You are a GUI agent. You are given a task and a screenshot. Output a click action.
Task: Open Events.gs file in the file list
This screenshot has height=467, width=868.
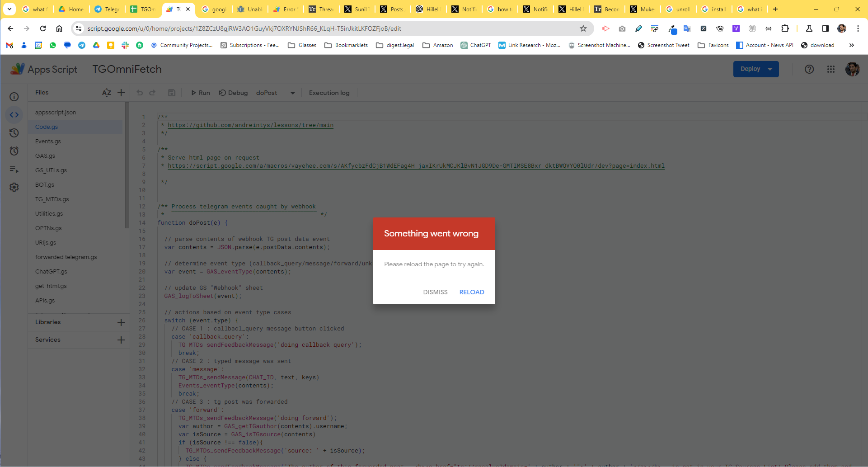[x=48, y=142]
